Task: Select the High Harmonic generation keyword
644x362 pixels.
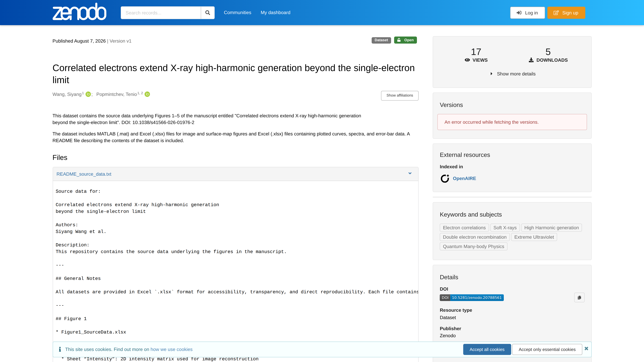Action: pos(551,228)
